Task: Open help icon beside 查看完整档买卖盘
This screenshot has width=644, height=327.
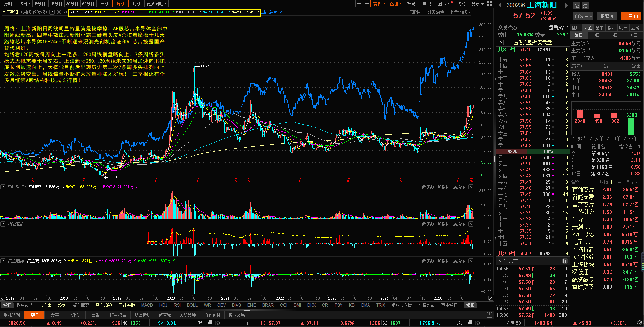Action: point(501,43)
